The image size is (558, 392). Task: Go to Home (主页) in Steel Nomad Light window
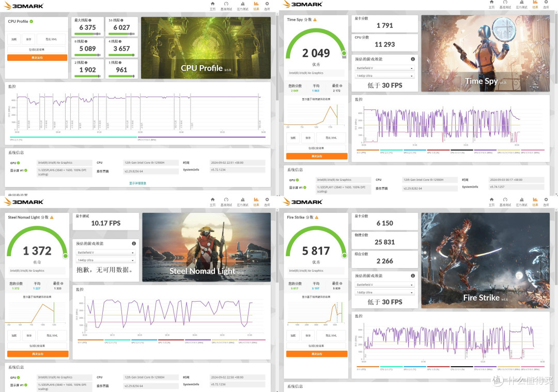pyautogui.click(x=212, y=202)
